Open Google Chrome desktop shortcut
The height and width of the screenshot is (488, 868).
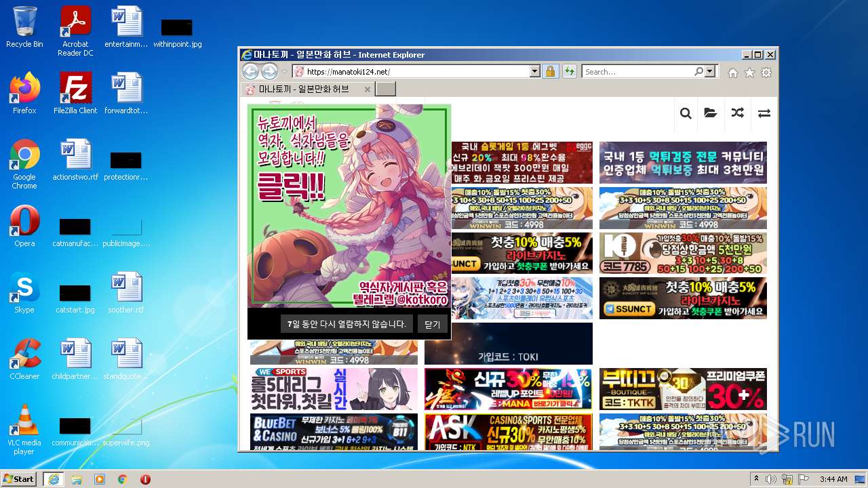click(x=24, y=164)
